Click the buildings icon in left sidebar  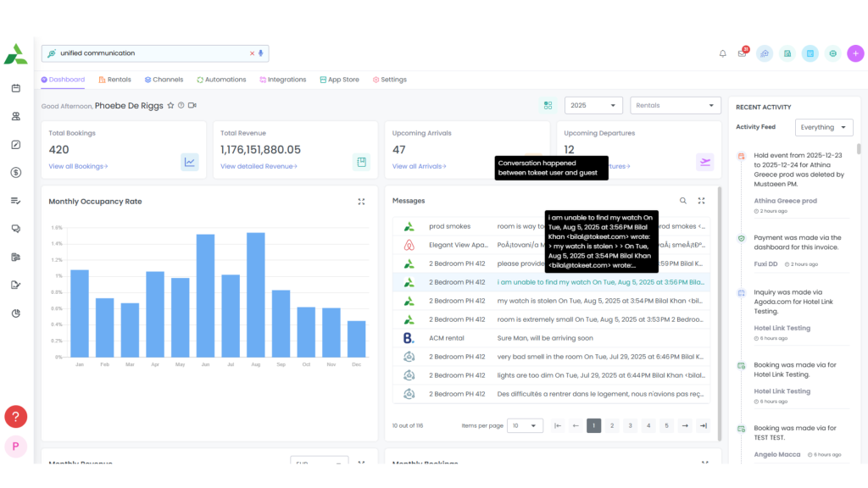(x=15, y=257)
